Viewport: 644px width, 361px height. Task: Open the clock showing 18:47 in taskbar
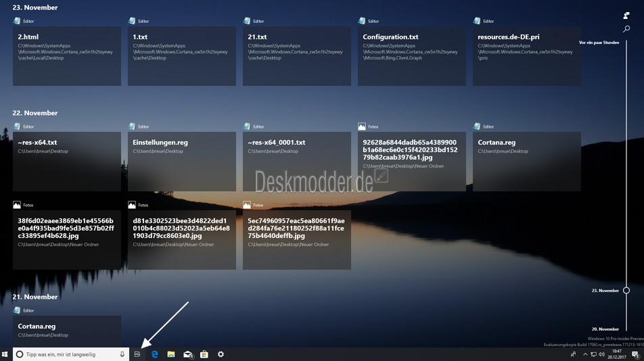(616, 354)
